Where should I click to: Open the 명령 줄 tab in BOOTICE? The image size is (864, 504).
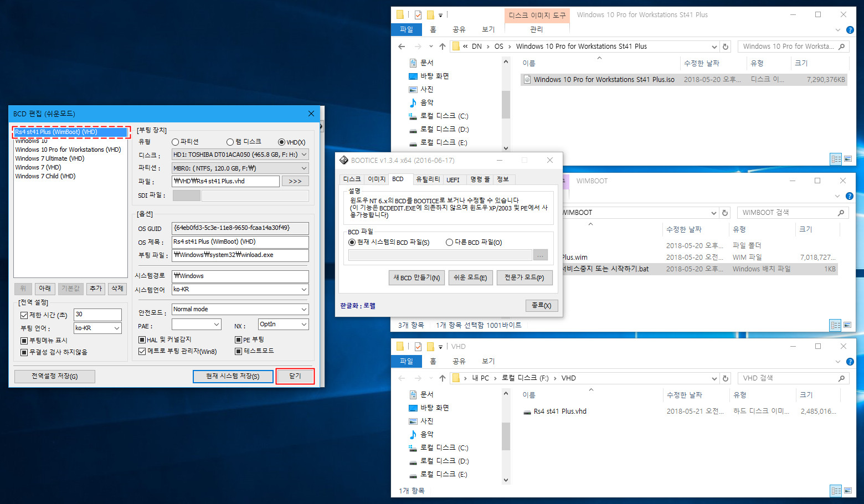pyautogui.click(x=480, y=179)
